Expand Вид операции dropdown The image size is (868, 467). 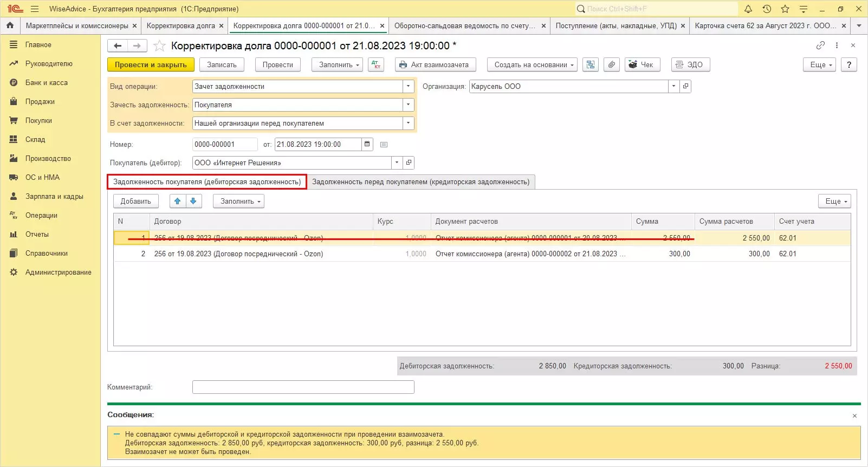[x=409, y=86]
